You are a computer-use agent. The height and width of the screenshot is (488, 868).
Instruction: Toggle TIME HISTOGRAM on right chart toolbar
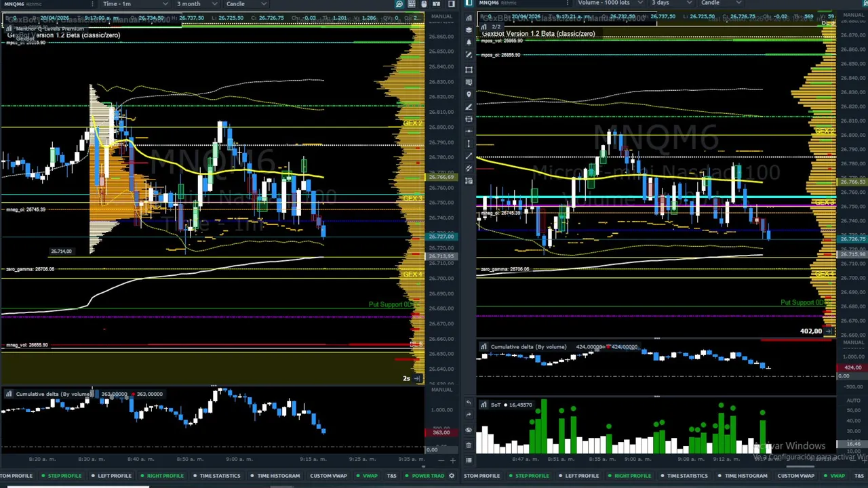click(742, 476)
